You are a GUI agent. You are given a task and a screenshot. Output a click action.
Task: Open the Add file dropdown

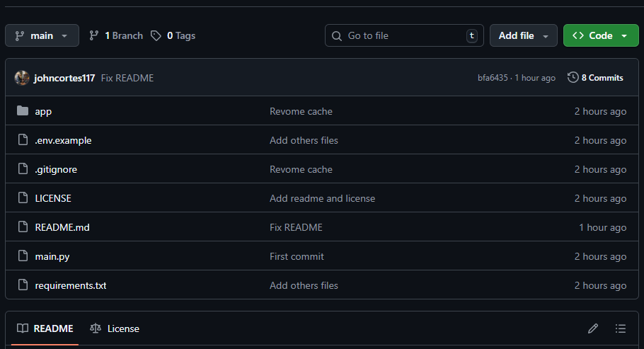coord(523,35)
